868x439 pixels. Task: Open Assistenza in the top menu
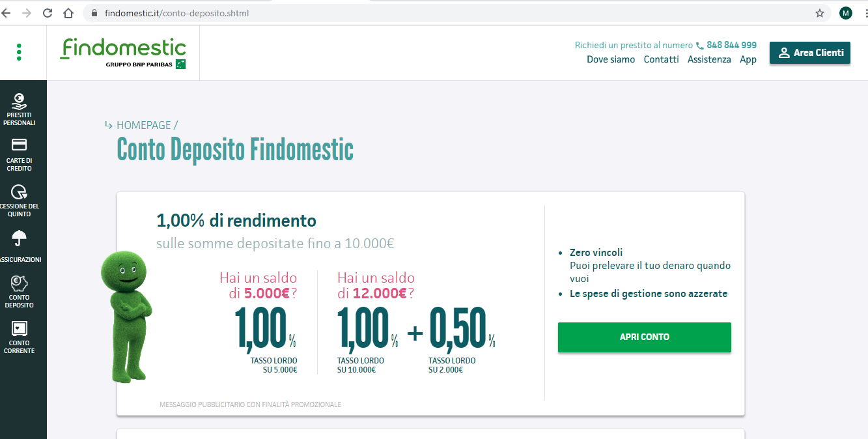pyautogui.click(x=709, y=59)
